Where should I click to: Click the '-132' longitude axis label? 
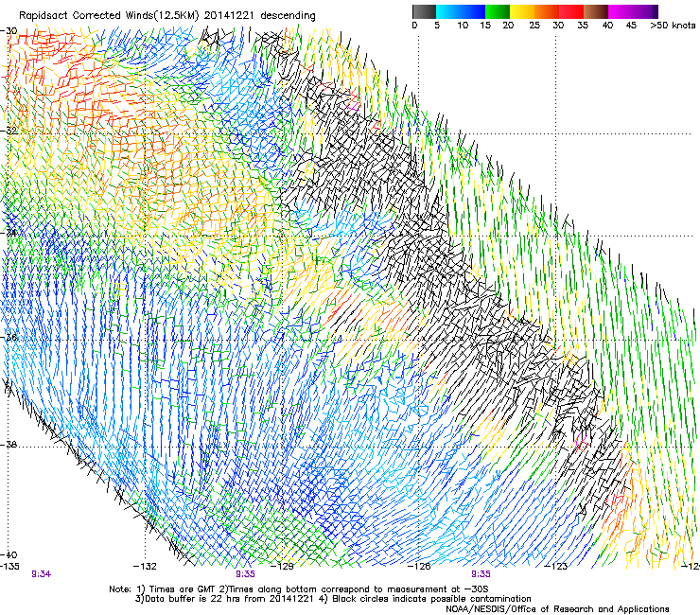(x=145, y=567)
